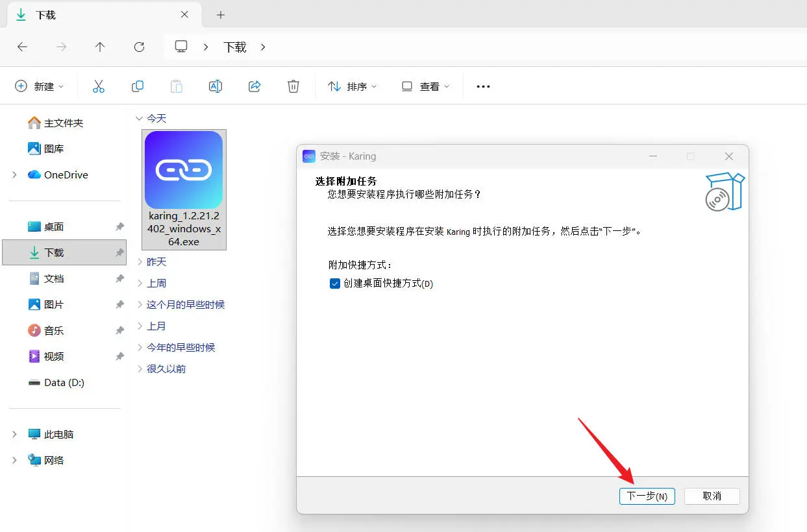Refresh the folder view
Viewport: 807px width, 532px height.
pos(139,47)
